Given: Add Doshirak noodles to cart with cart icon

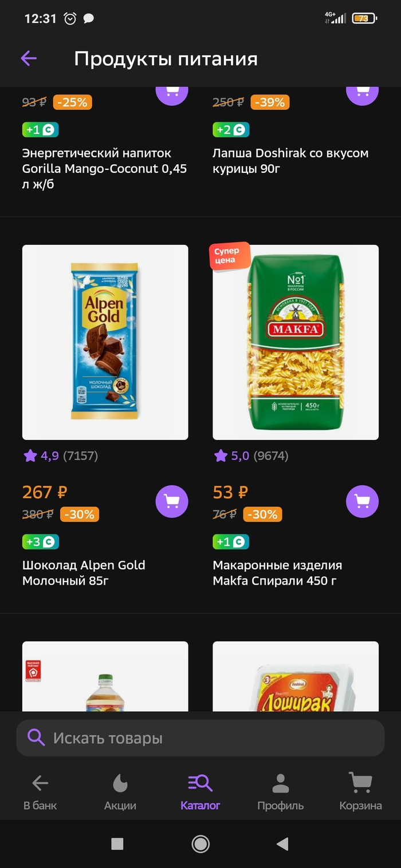Looking at the screenshot, I should (362, 92).
